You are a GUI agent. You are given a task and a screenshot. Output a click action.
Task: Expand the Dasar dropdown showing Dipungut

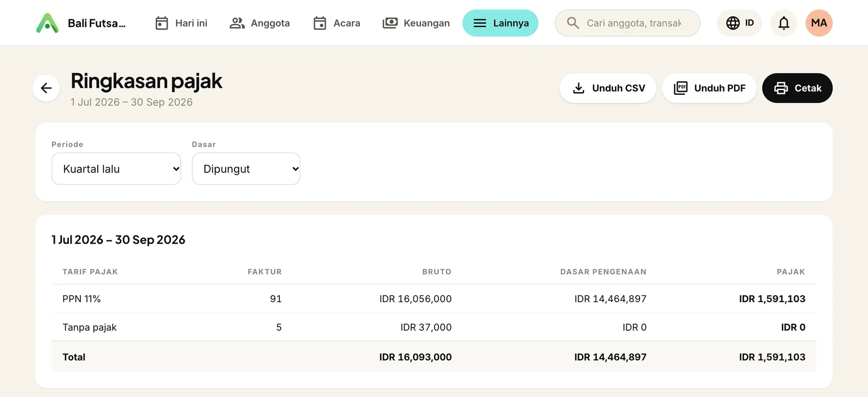[246, 169]
